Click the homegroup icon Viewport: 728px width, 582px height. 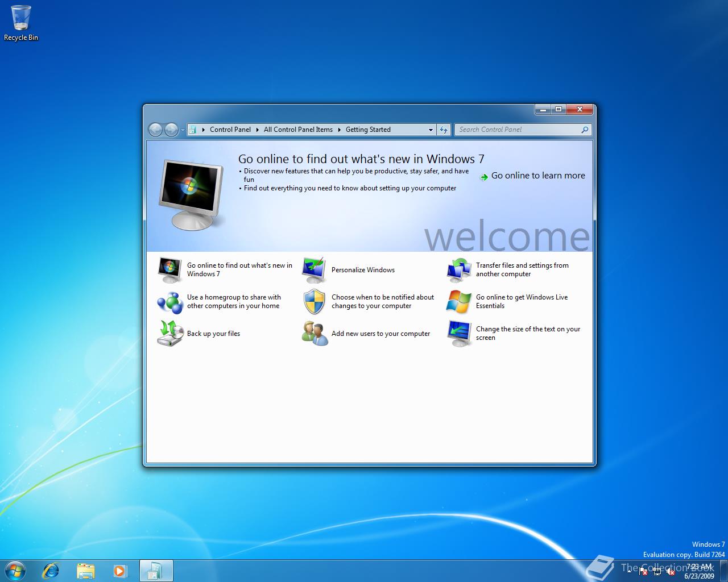pos(169,302)
